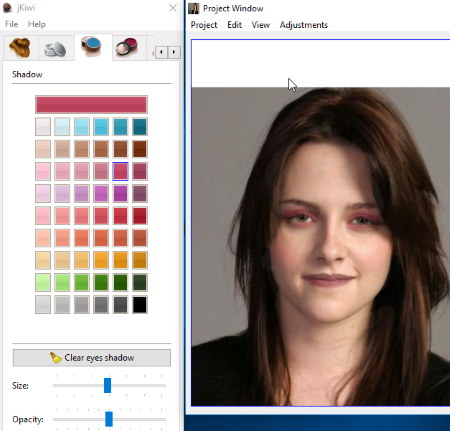Open the blush makeup tab icon
This screenshot has height=431, width=450.
tap(126, 47)
